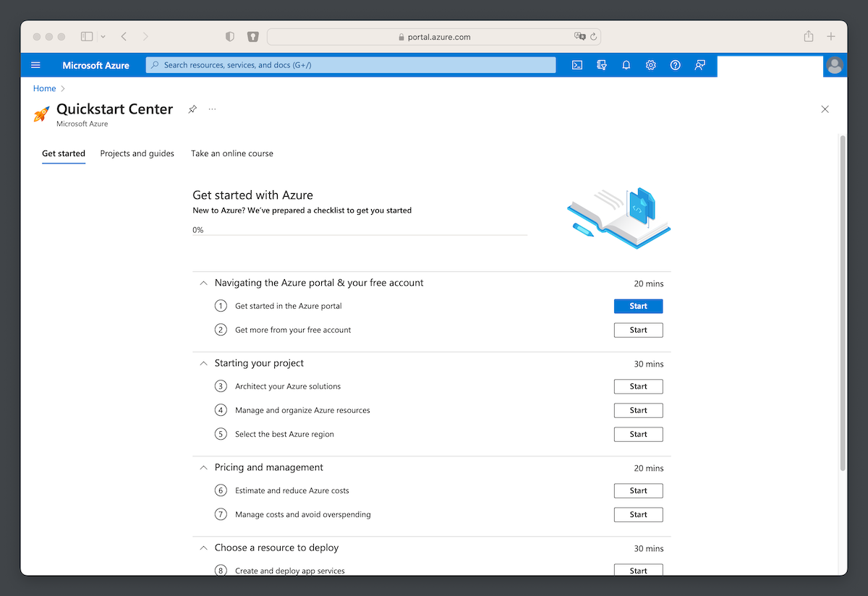
Task: Click the page vertical scrollbar
Action: pyautogui.click(x=842, y=302)
